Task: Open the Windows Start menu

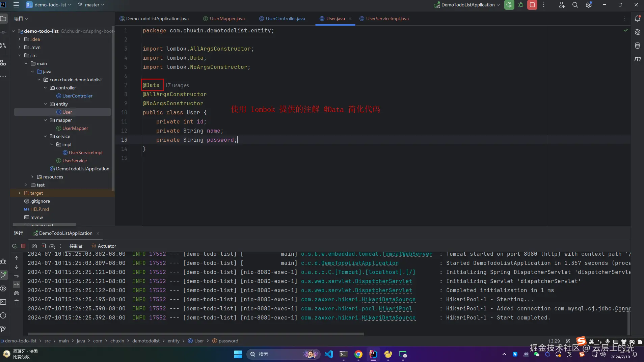Action: coord(238,354)
